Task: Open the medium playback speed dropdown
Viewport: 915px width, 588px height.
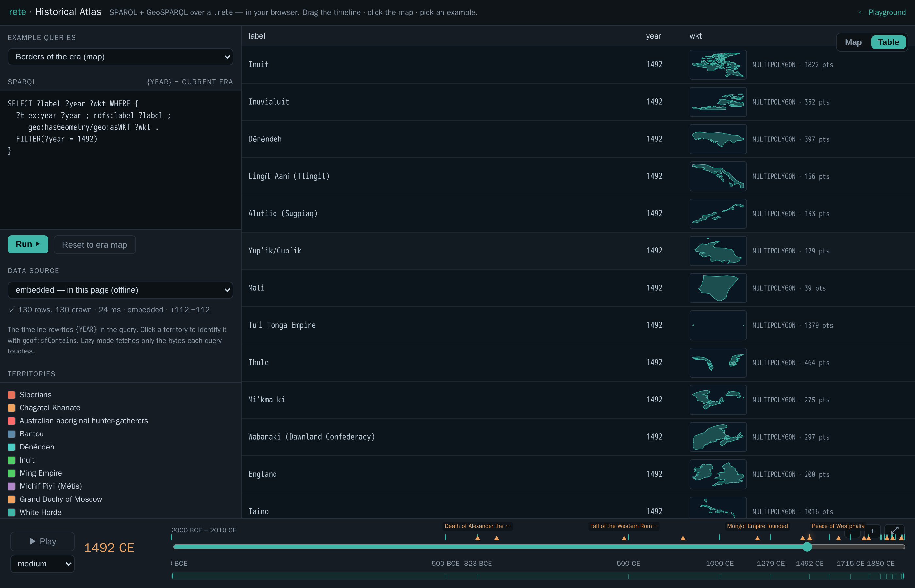Action: point(42,564)
